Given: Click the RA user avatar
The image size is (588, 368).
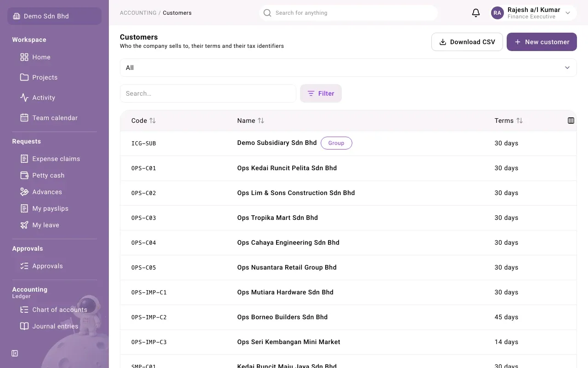Looking at the screenshot, I should coord(498,13).
